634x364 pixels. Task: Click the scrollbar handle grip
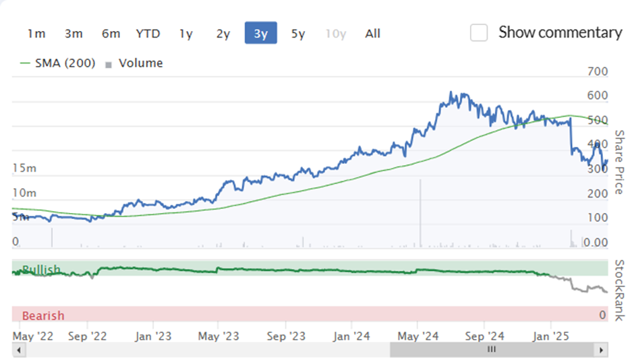coord(492,349)
